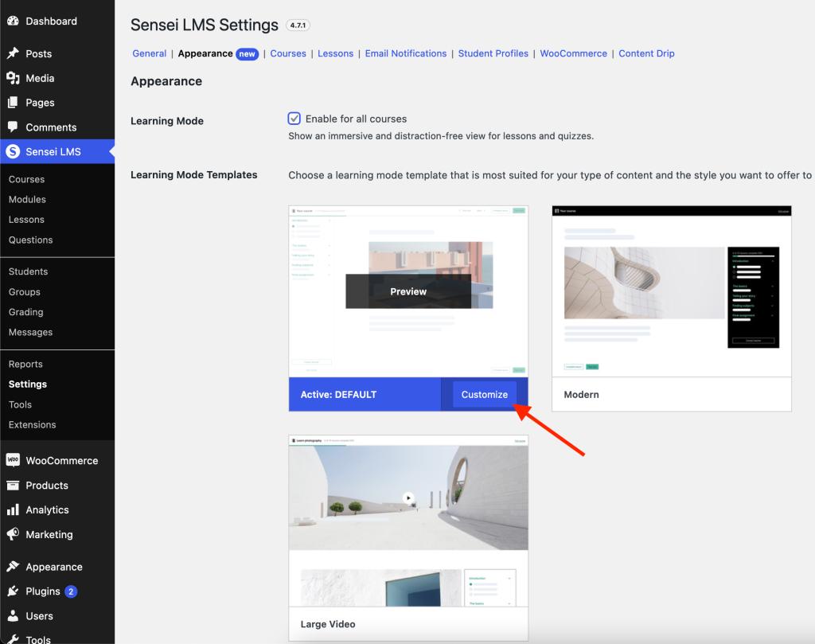Open Questions submenu item
The image size is (815, 644).
31,240
